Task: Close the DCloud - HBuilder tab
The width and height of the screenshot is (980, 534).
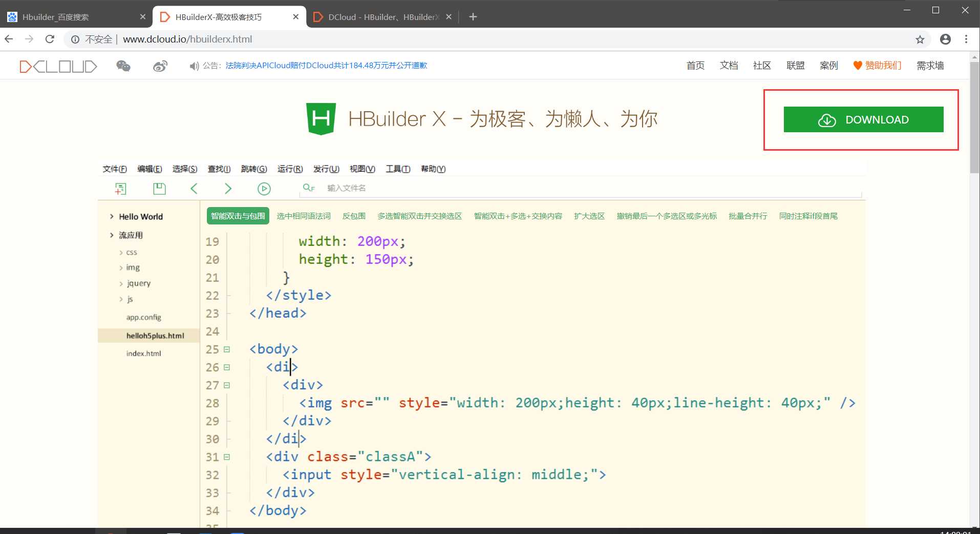Action: [x=449, y=17]
